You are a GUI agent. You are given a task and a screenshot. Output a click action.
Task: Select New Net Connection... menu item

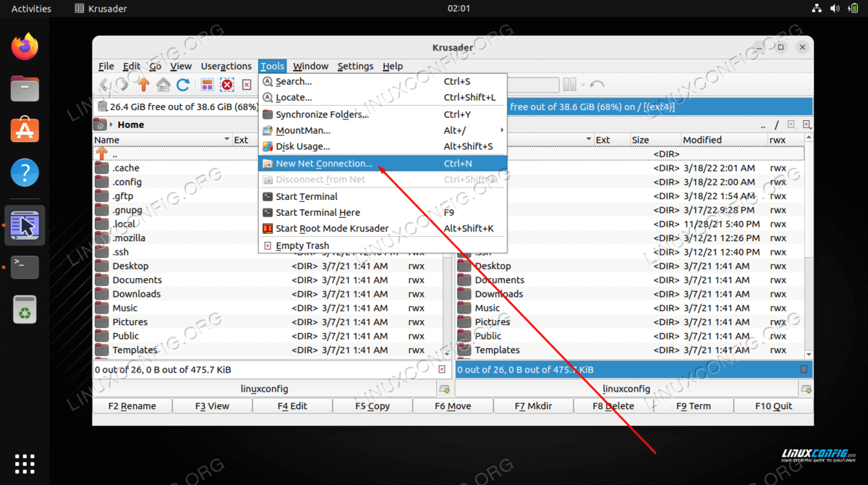[383, 164]
